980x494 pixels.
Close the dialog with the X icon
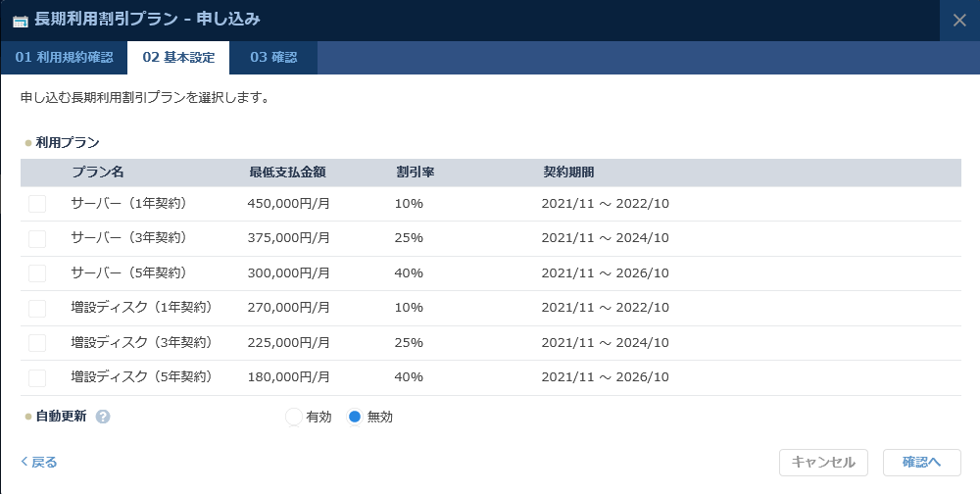coord(959,21)
